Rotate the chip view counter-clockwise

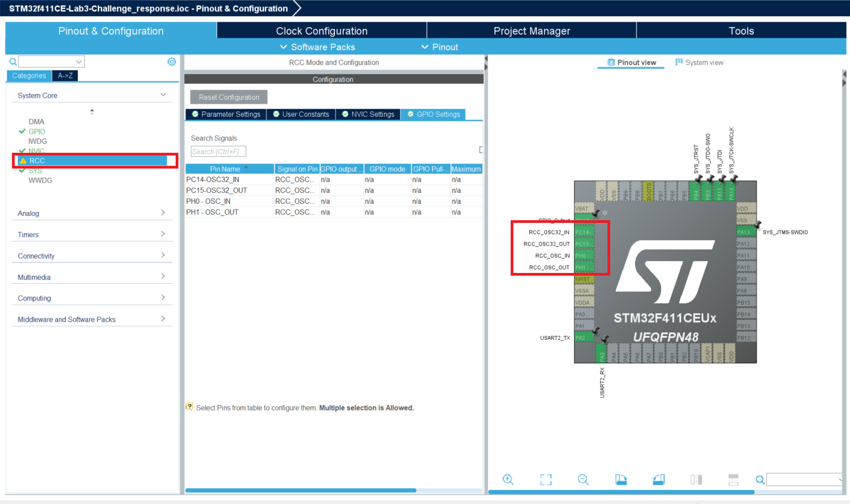[x=659, y=479]
